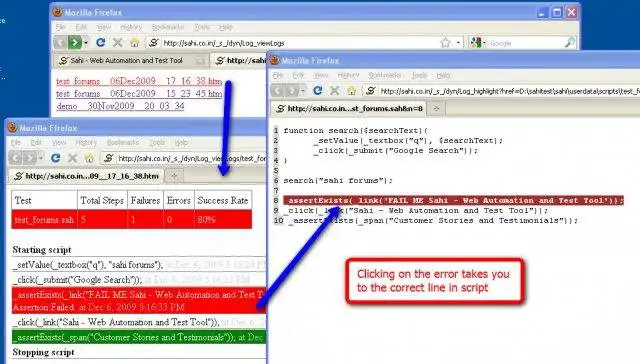Click highlighted _assertExists FAIL ME script line 8
Screen dimensions: 640x364
[x=453, y=200]
